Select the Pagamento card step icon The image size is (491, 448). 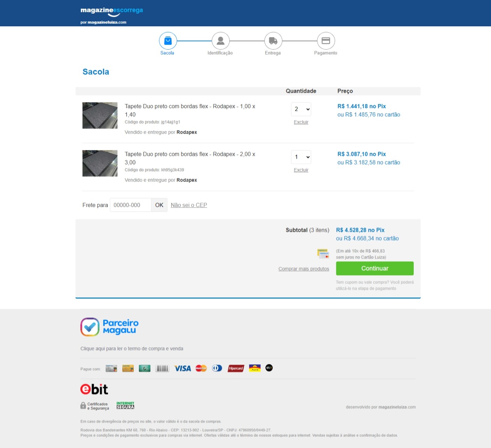pos(326,41)
